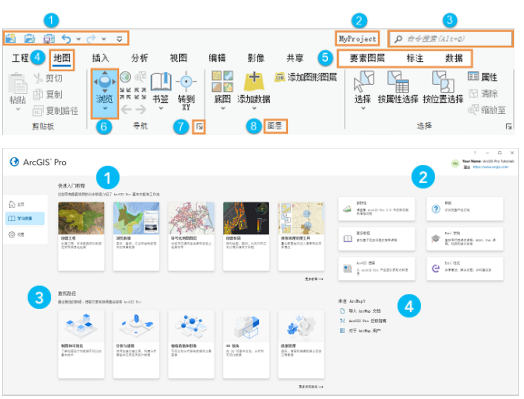
Task: Switch to the 分析 (Analysis) ribbon tab
Action: click(139, 58)
